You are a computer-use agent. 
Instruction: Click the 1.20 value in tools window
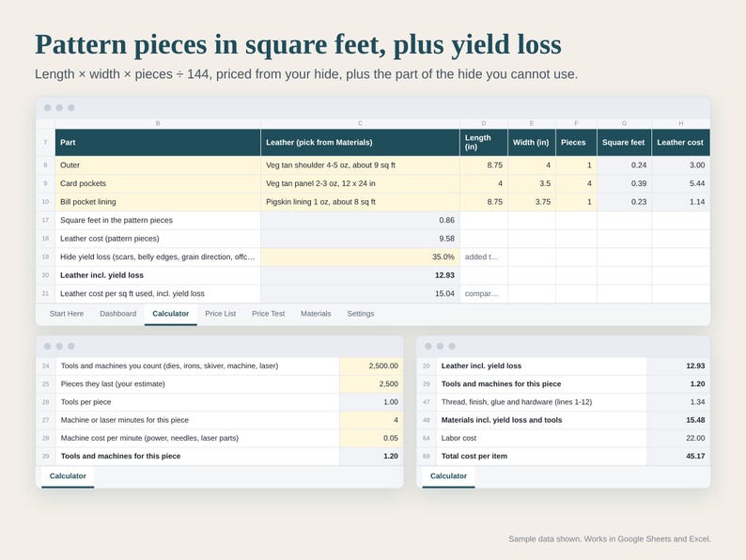[x=371, y=456]
